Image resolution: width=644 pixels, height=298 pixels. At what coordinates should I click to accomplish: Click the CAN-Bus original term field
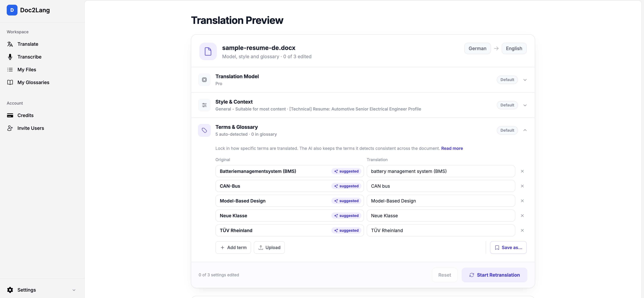pos(289,186)
